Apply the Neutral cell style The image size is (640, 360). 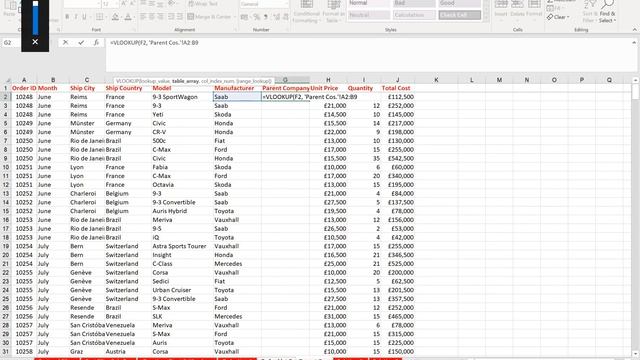(x=369, y=15)
